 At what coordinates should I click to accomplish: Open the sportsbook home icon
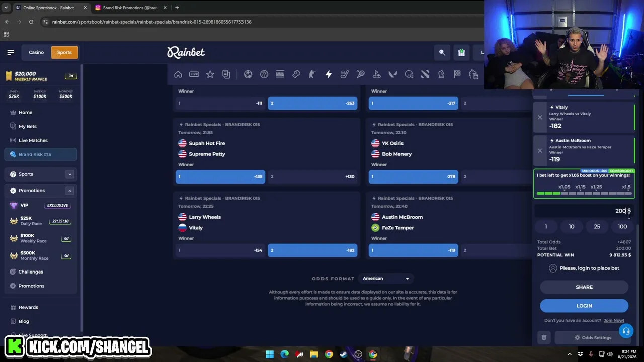coord(178,74)
